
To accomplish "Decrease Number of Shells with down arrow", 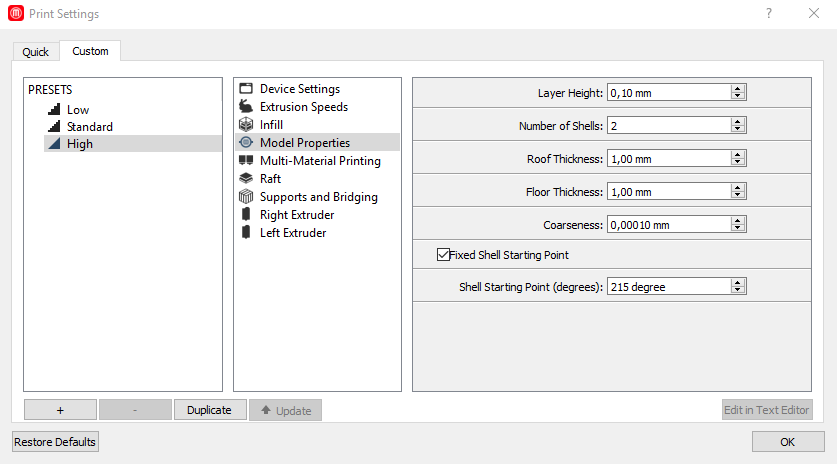I will pyautogui.click(x=738, y=130).
